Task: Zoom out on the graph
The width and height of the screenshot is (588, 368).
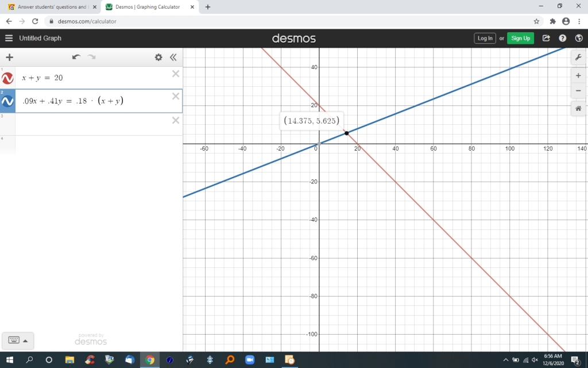Action: pos(578,90)
